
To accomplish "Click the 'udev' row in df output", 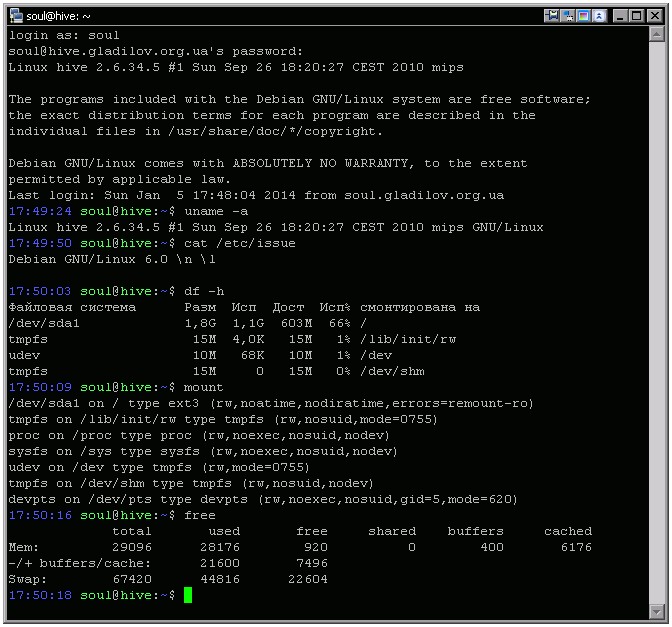I will tap(200, 355).
